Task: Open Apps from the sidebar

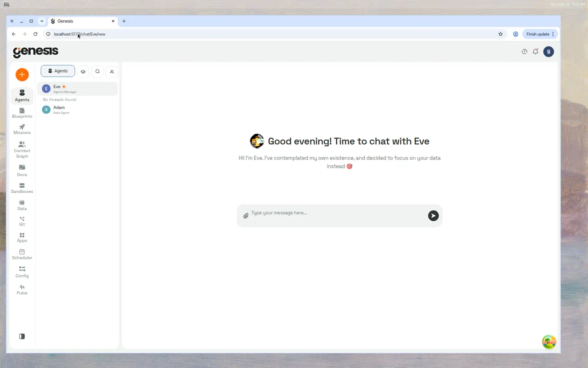Action: 22,237
